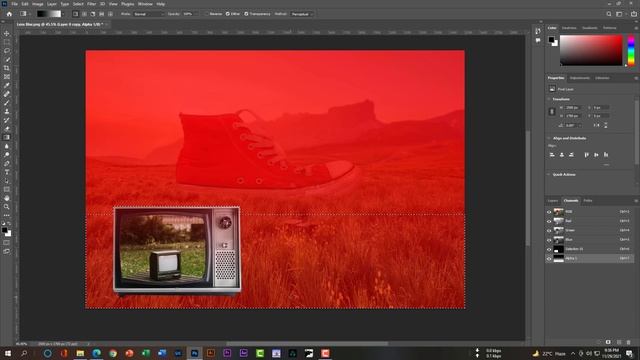Screen dimensions: 640x360
Task: Hide the Blue channel visibility eye
Action: (549, 240)
